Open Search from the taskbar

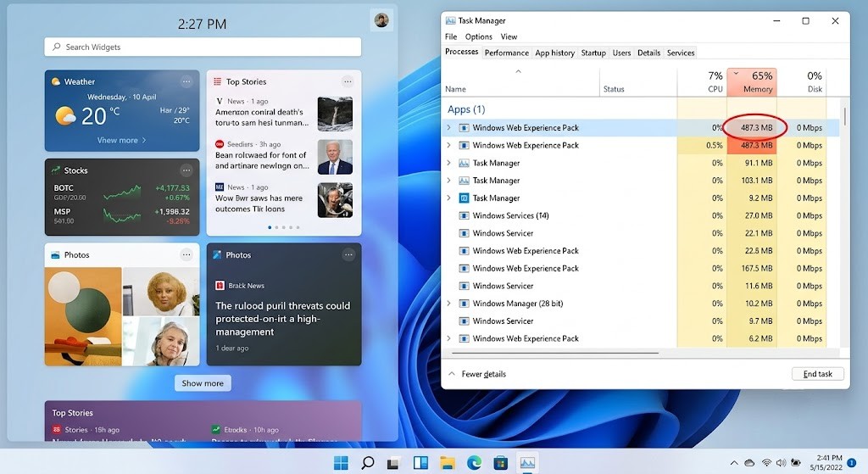368,462
